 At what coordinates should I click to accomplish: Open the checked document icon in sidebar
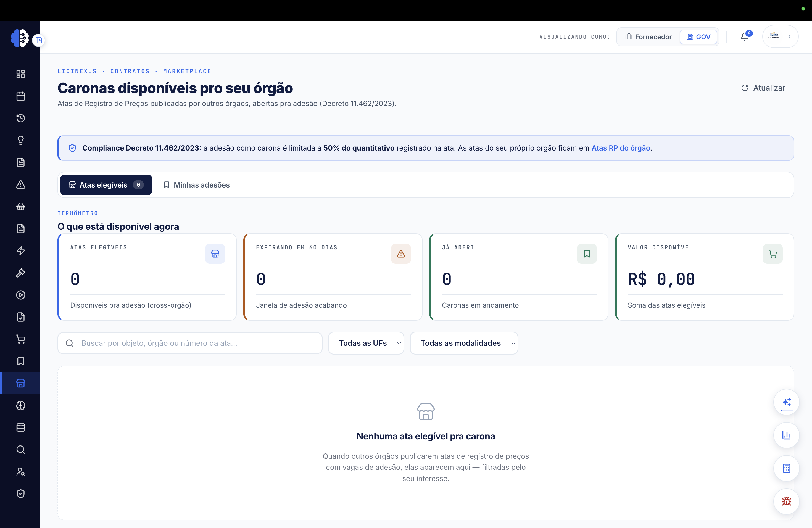coord(20,317)
